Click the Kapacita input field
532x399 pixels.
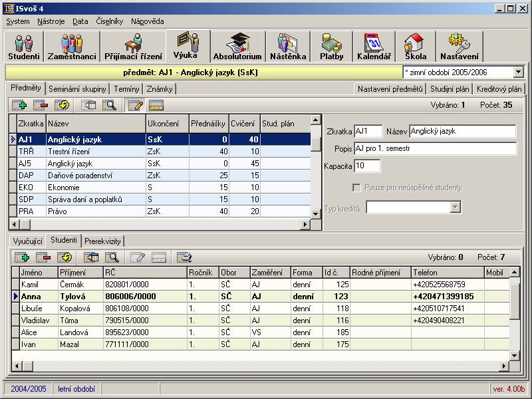pyautogui.click(x=368, y=165)
